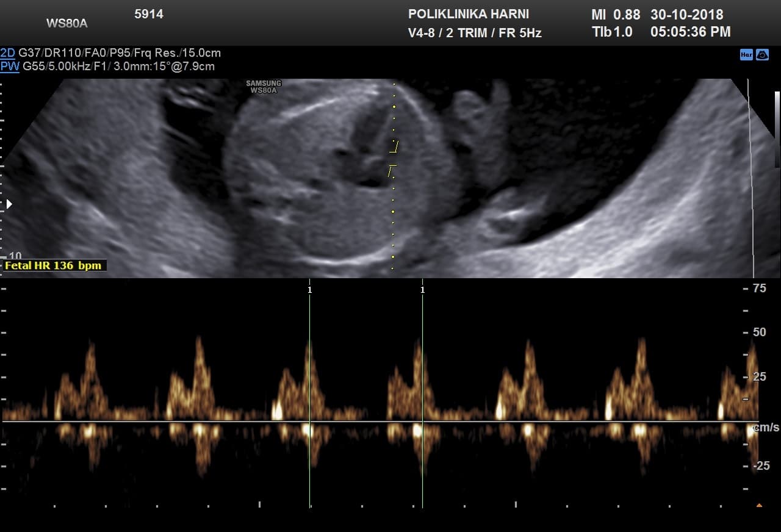
Task: Click the left green heart rate caliper line
Action: click(x=309, y=397)
